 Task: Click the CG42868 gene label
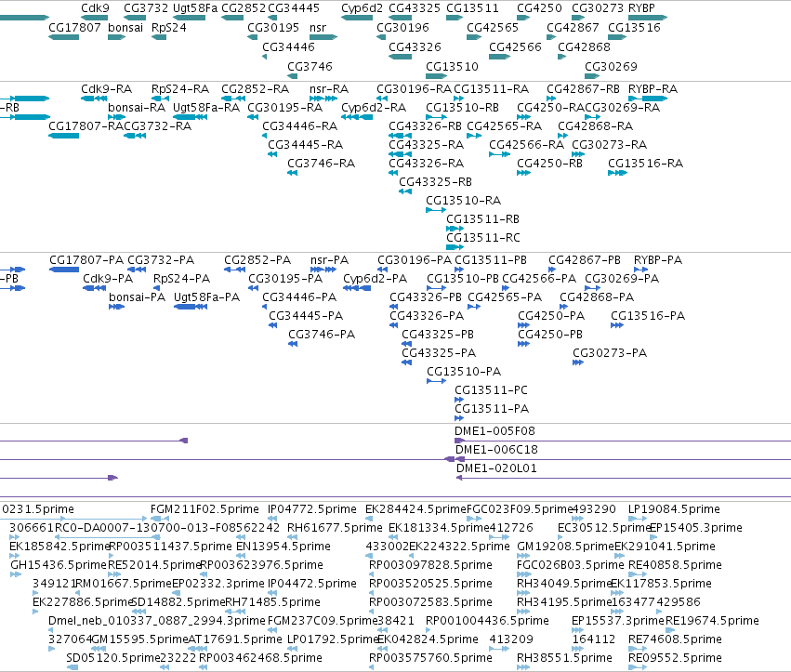click(x=584, y=46)
